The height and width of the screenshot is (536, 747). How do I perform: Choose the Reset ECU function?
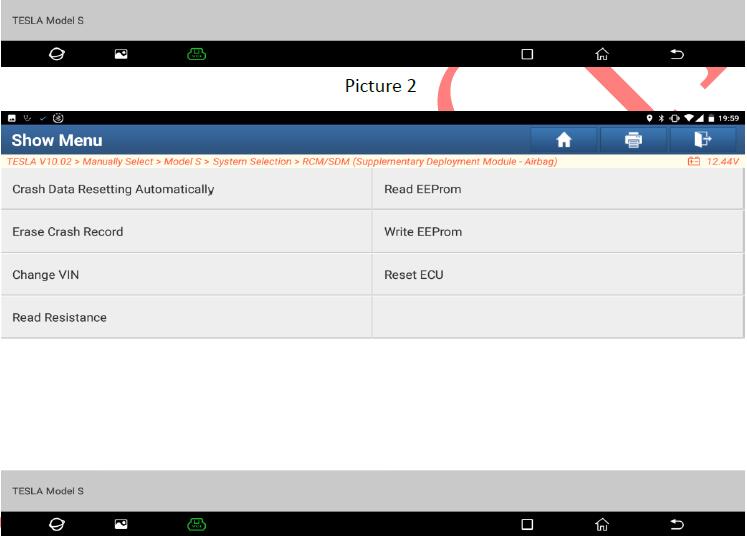(x=557, y=274)
